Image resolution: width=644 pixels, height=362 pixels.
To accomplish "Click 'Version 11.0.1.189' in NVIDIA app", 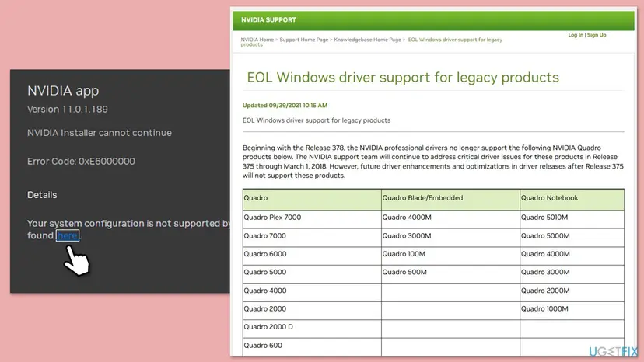I will pos(68,110).
